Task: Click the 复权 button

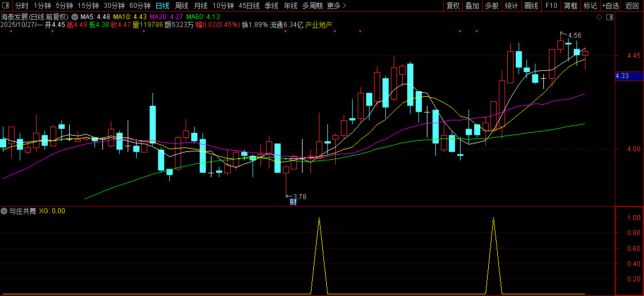Action: (x=453, y=6)
